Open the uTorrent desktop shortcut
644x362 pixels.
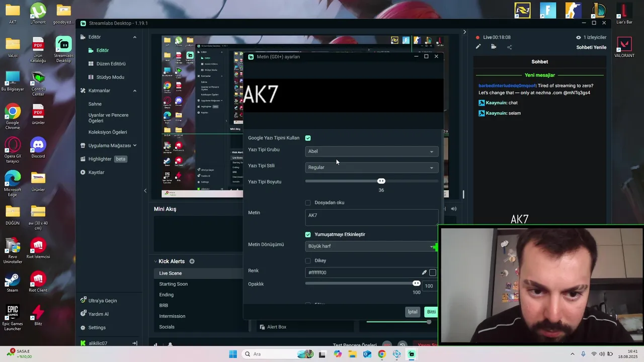pos(38,14)
